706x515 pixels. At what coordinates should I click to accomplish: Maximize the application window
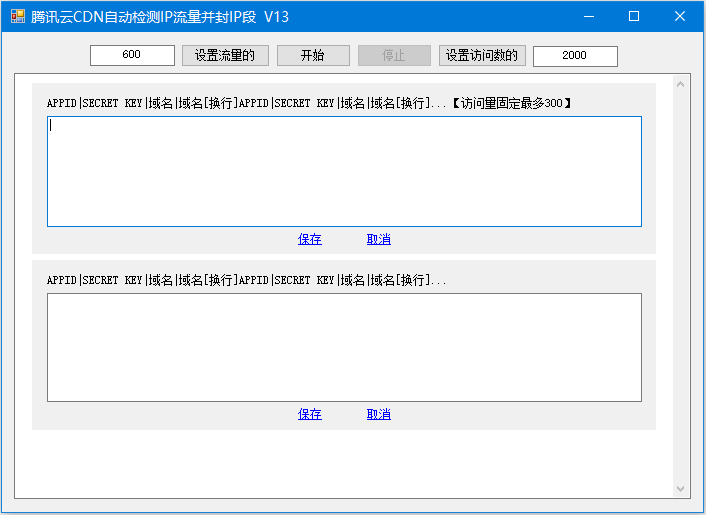pos(633,16)
